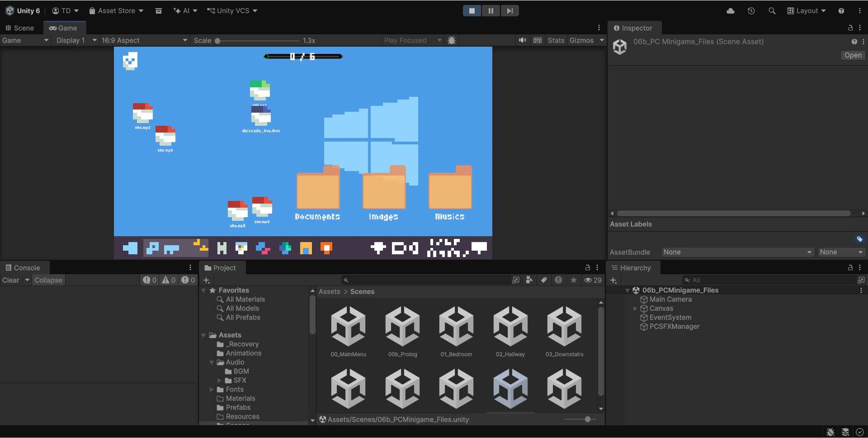868x438 pixels.
Task: Toggle the Game view shortcuts keyboard icon
Action: [538, 40]
